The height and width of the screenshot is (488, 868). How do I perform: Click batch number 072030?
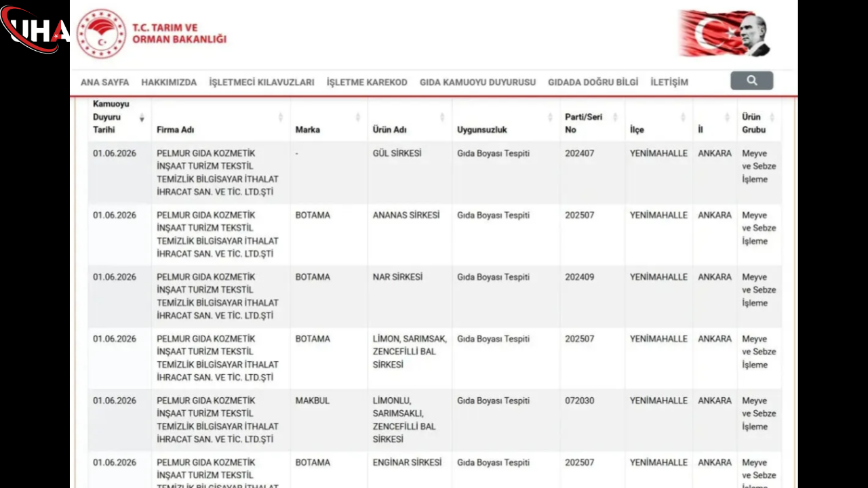click(579, 401)
